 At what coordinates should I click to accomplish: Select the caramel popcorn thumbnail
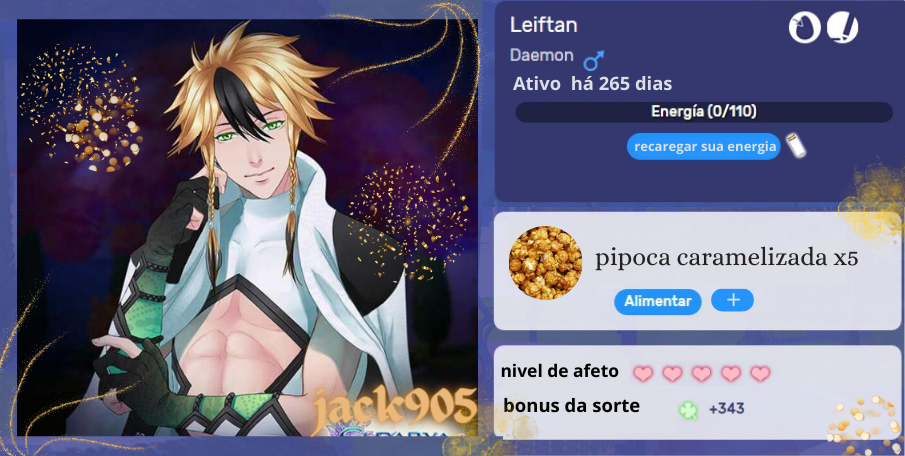(x=545, y=263)
